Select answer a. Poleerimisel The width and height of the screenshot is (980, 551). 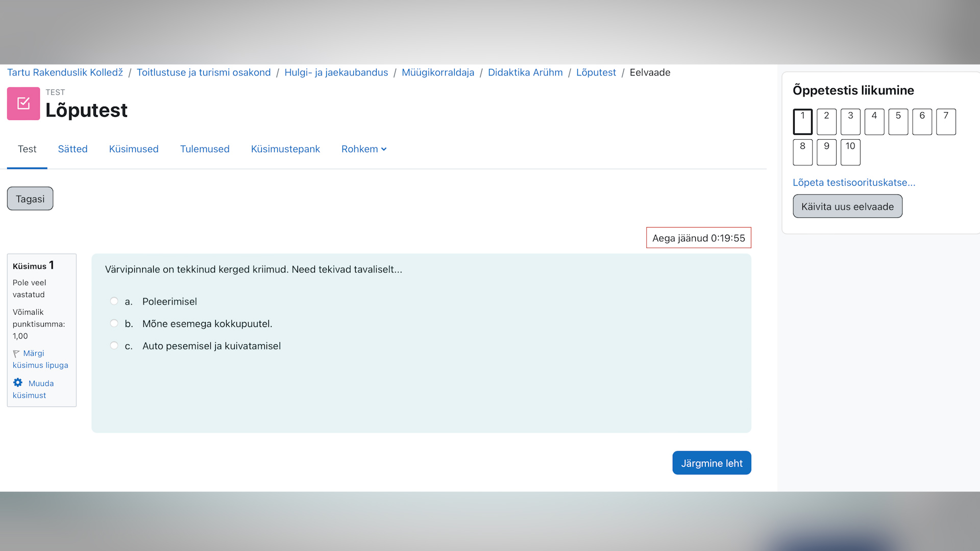(114, 301)
